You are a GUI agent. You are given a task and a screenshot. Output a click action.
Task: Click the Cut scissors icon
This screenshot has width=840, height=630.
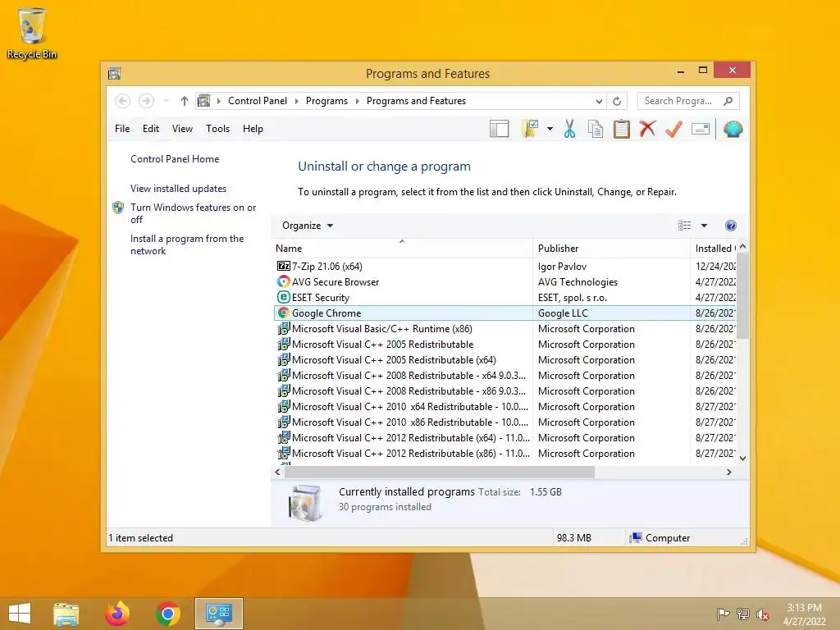point(569,129)
